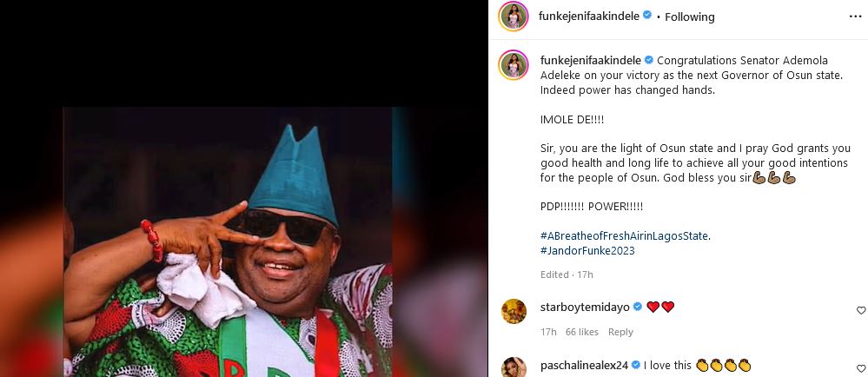Click verified badge beside starboytemidayo
Viewport: 868px width, 377px height.
(638, 307)
